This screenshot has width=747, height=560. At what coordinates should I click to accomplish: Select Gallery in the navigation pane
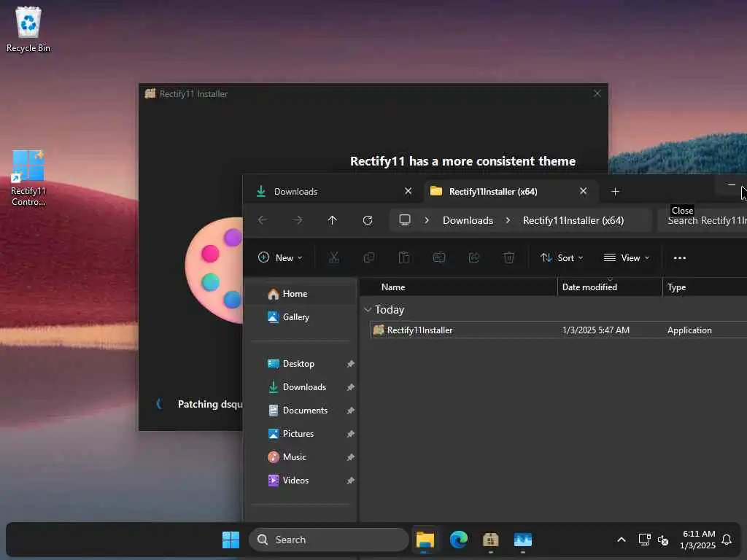tap(301, 317)
